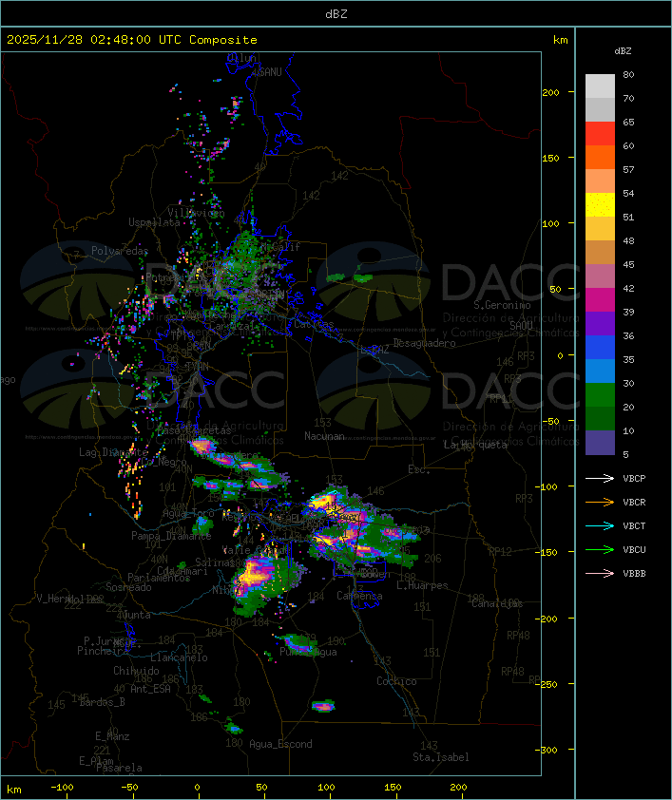Pick the light gray 70-80 dBZ swatch
This screenshot has height=800, width=672.
600,86
